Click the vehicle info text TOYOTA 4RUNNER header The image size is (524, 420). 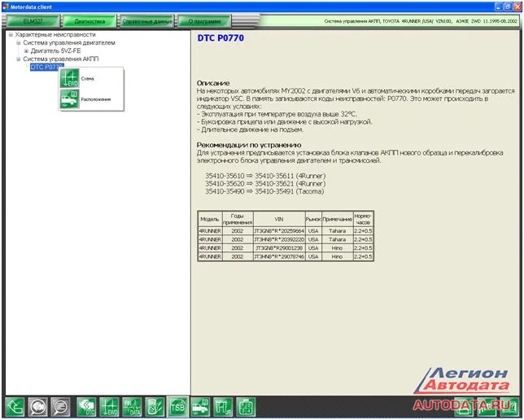pyautogui.click(x=421, y=21)
